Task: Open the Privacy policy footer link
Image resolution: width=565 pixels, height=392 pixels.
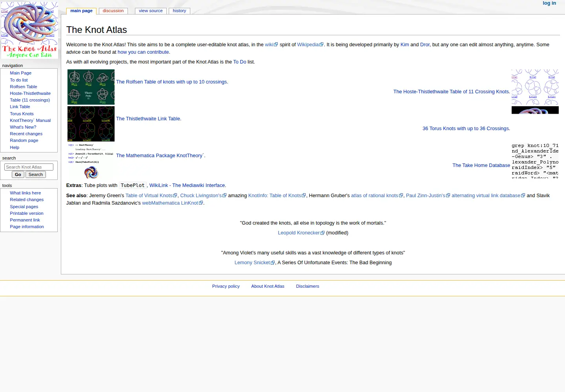Action: click(226, 286)
